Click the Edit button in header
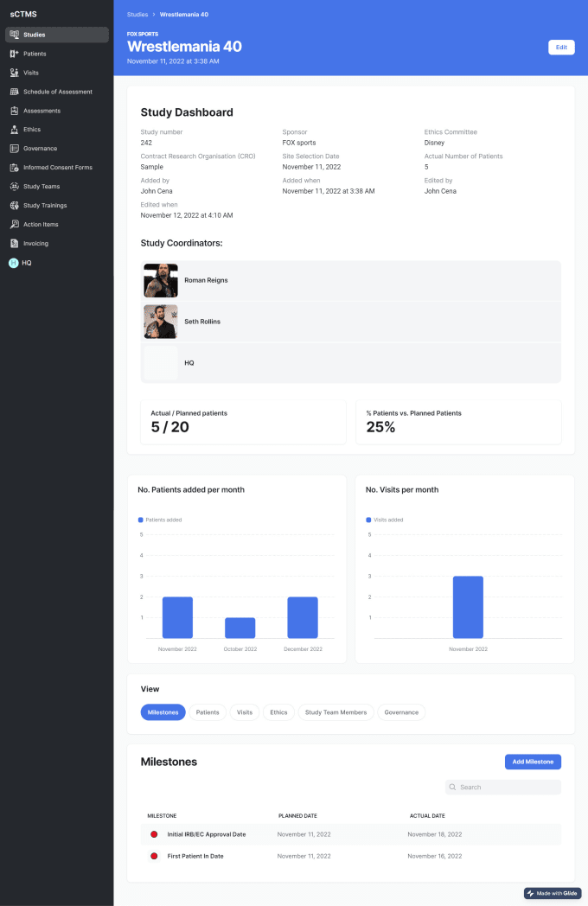The width and height of the screenshot is (588, 906). [561, 48]
